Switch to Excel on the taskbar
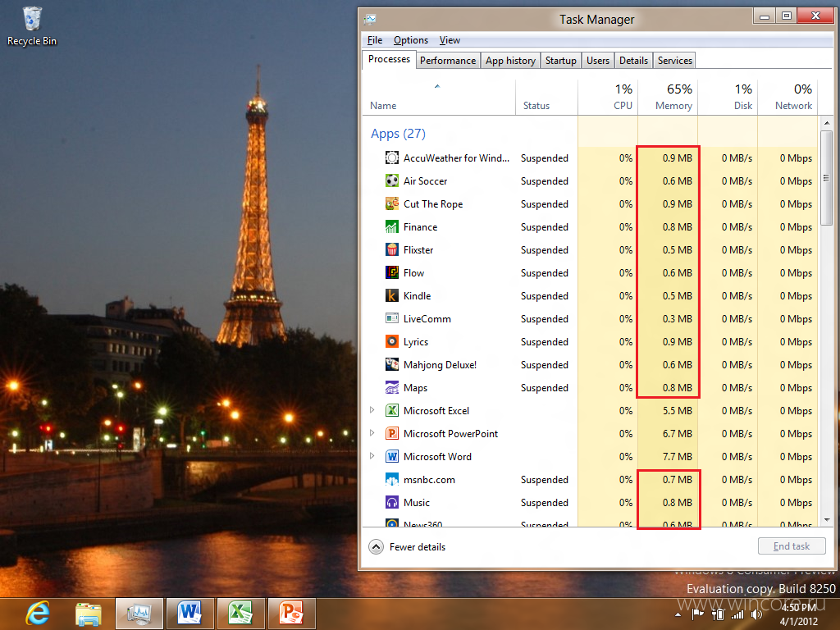 click(x=240, y=614)
